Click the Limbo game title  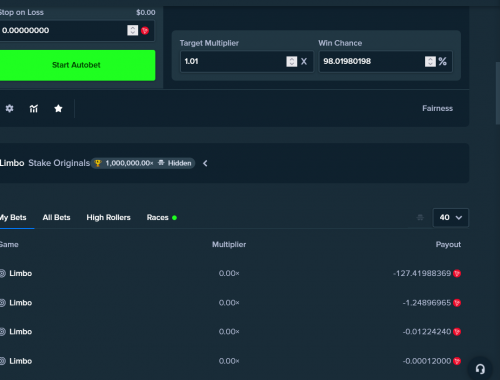coord(12,163)
